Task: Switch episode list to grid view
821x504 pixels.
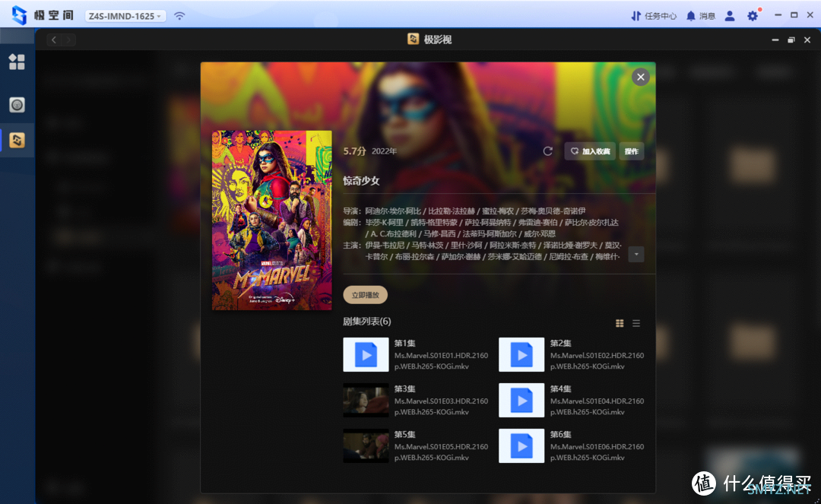Action: [620, 323]
